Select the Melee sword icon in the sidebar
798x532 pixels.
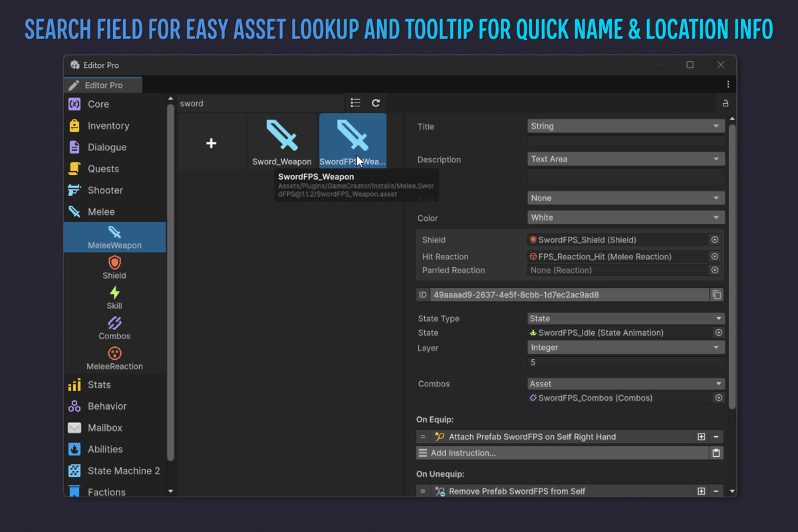pos(74,211)
